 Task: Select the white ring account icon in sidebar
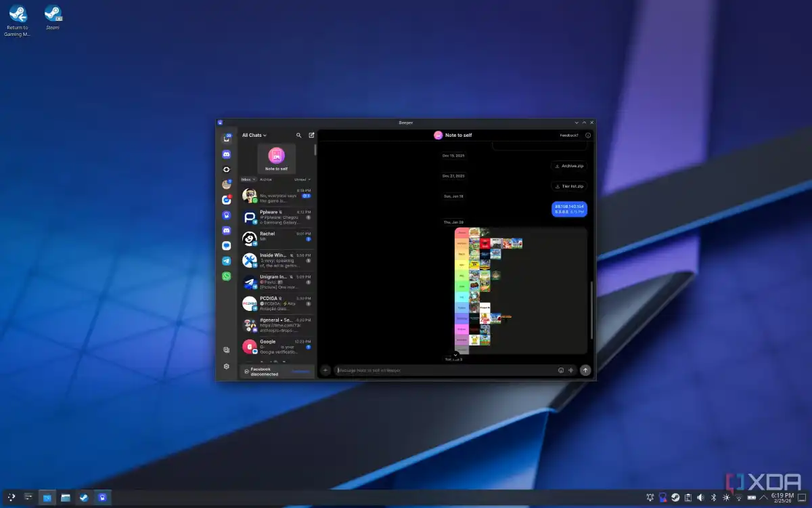227,169
